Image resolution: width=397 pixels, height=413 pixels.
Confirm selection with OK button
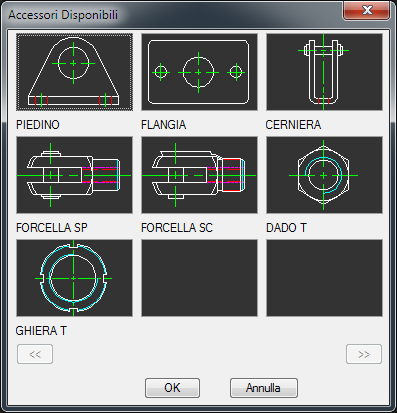(172, 388)
